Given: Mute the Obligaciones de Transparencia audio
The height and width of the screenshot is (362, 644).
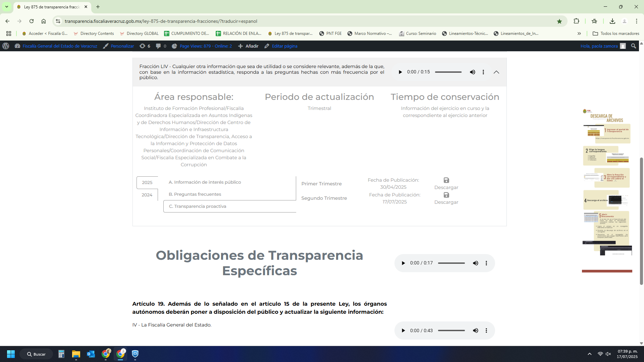Looking at the screenshot, I should [x=475, y=263].
